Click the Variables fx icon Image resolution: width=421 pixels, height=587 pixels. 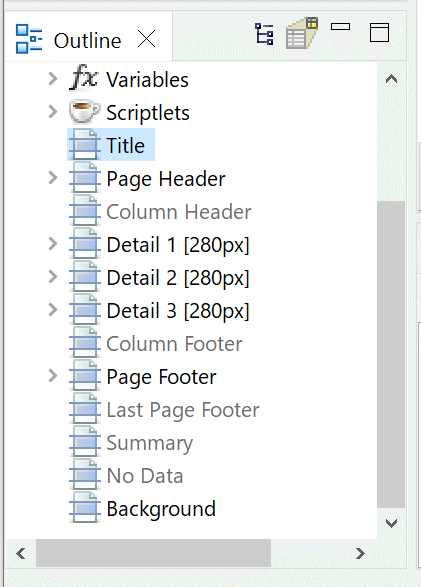pos(84,77)
